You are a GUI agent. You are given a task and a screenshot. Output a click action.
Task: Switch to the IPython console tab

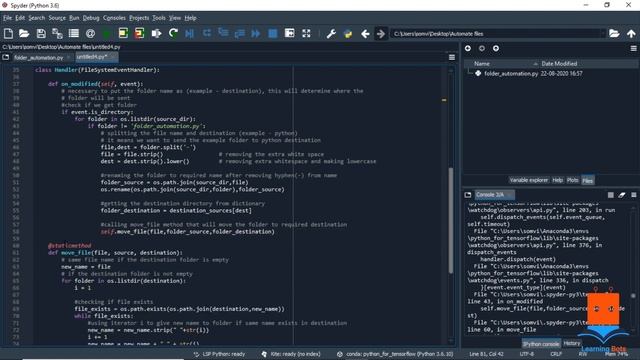[x=541, y=344]
